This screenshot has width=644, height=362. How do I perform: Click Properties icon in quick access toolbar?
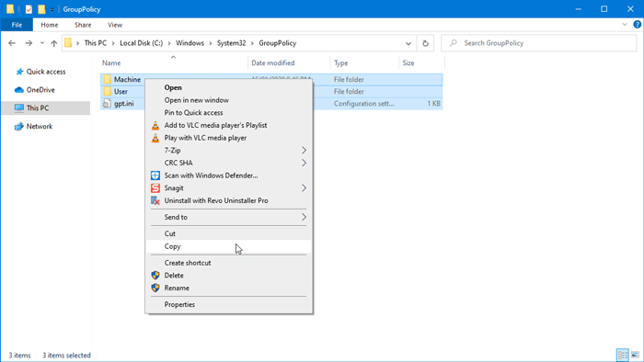point(29,9)
